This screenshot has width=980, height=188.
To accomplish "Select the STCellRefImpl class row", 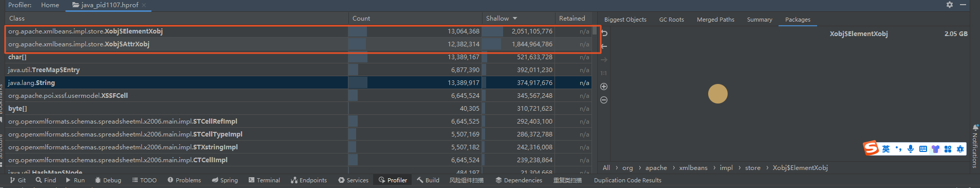I will coord(298,122).
